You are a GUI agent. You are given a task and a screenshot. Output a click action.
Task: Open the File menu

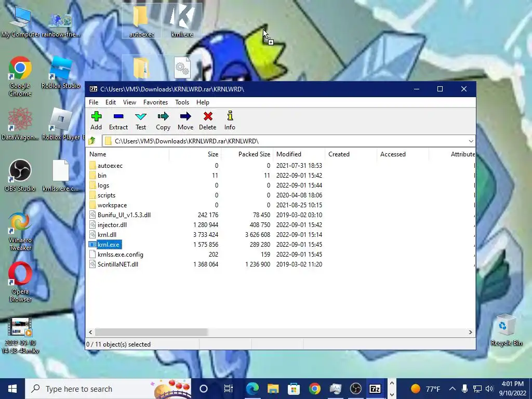coord(94,102)
